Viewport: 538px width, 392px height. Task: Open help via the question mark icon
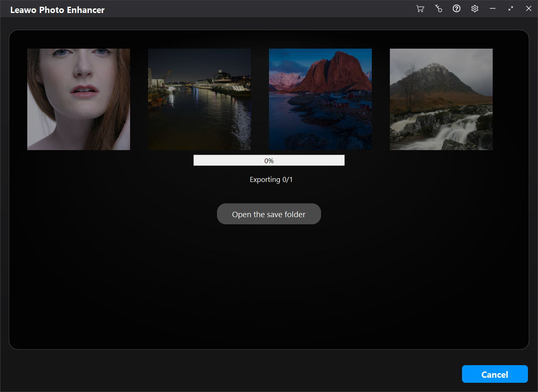tap(457, 9)
